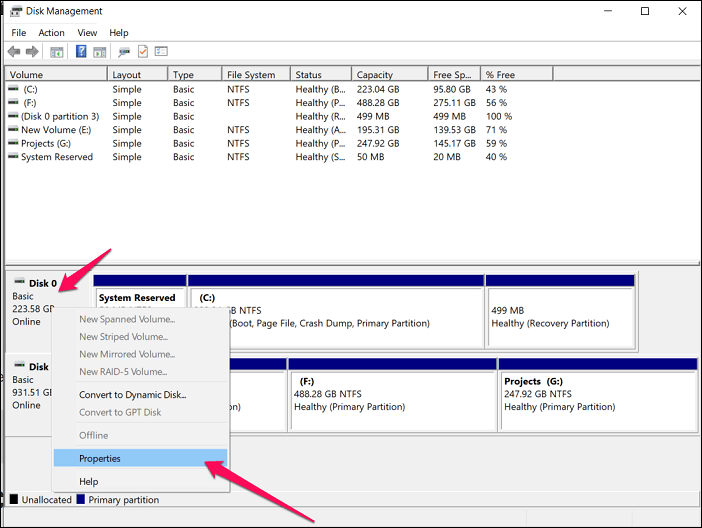Image resolution: width=702 pixels, height=528 pixels.
Task: Click the Show/Hide Action Pane icon
Action: click(99, 52)
